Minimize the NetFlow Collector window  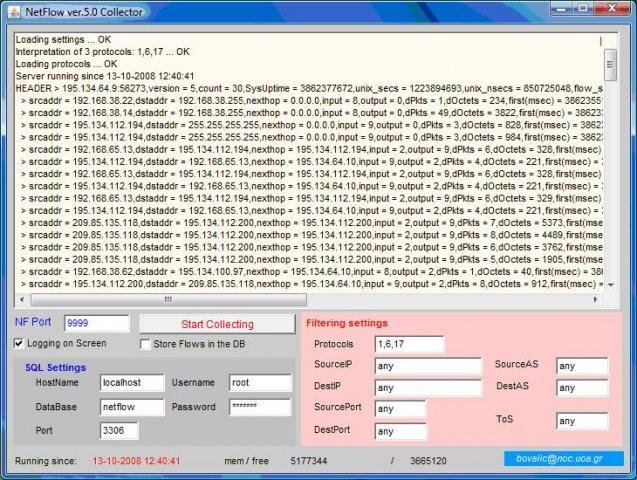(x=562, y=9)
